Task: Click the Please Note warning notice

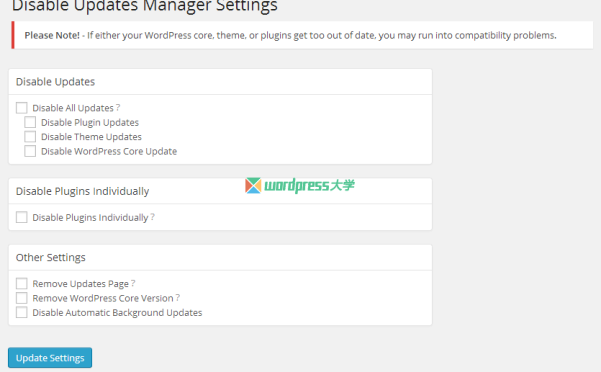Action: point(302,35)
